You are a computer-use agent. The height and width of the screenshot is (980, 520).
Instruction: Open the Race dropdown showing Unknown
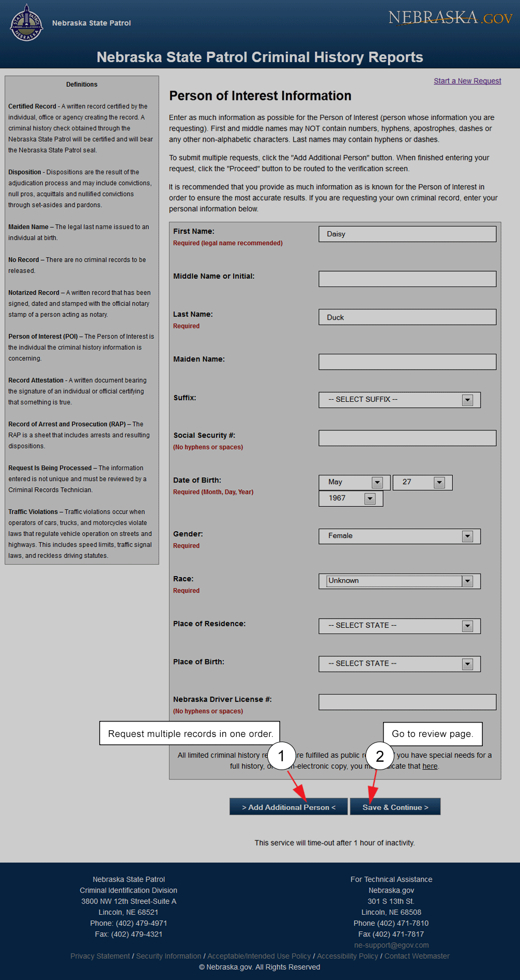(x=400, y=581)
